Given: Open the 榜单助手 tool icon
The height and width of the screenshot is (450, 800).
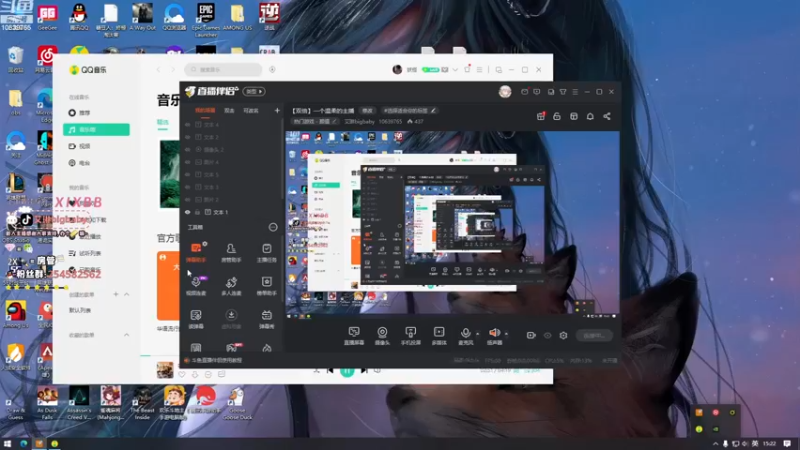Looking at the screenshot, I should pyautogui.click(x=266, y=286).
